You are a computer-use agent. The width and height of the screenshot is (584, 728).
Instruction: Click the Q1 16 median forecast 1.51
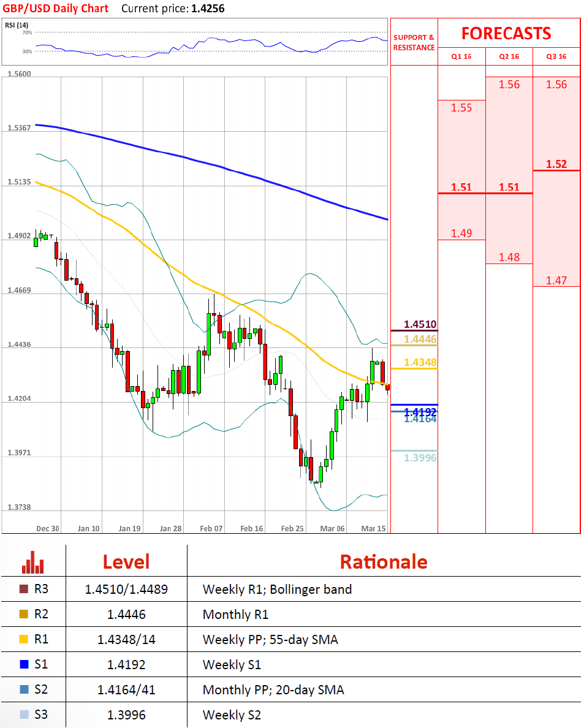click(461, 187)
